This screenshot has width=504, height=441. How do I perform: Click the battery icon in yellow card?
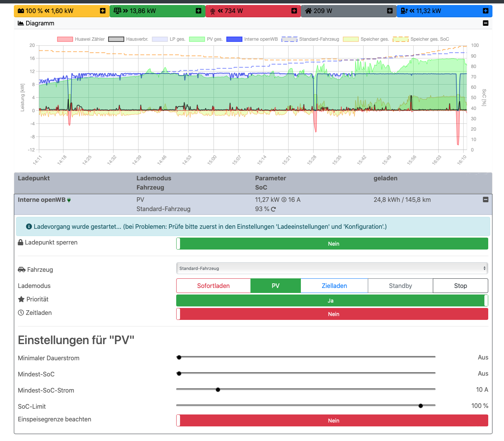click(x=21, y=11)
